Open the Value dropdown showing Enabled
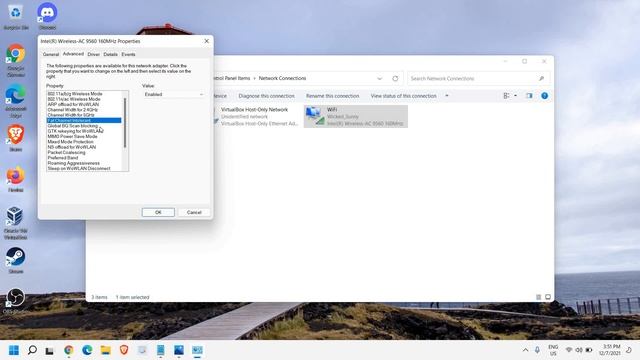 (x=173, y=94)
